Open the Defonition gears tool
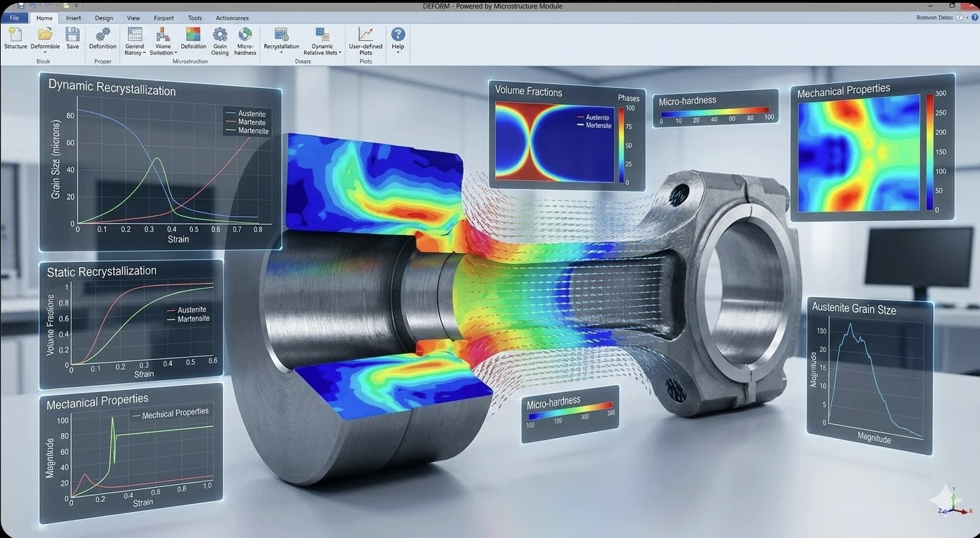Image resolution: width=980 pixels, height=538 pixels. pyautogui.click(x=103, y=35)
